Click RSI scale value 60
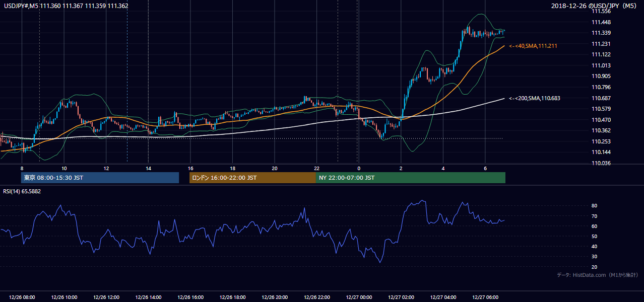This screenshot has width=644, height=302. pos(595,226)
